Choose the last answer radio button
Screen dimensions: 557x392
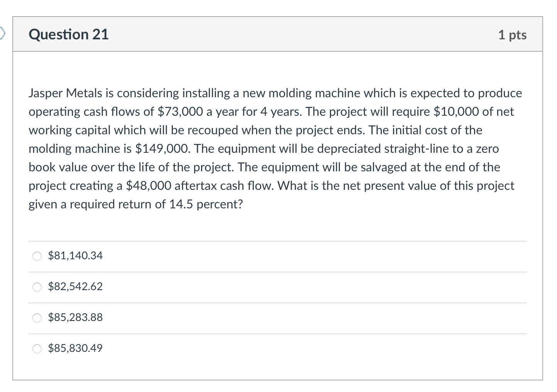tap(37, 348)
